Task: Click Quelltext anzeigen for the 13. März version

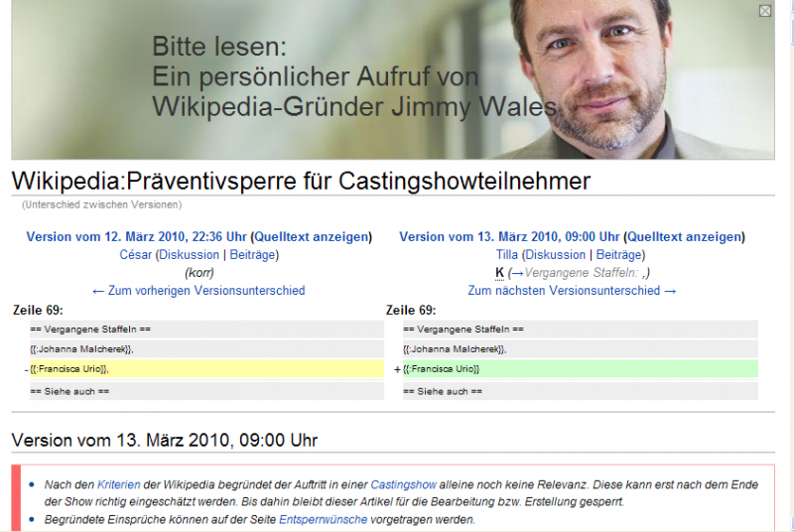Action: pyautogui.click(x=685, y=237)
